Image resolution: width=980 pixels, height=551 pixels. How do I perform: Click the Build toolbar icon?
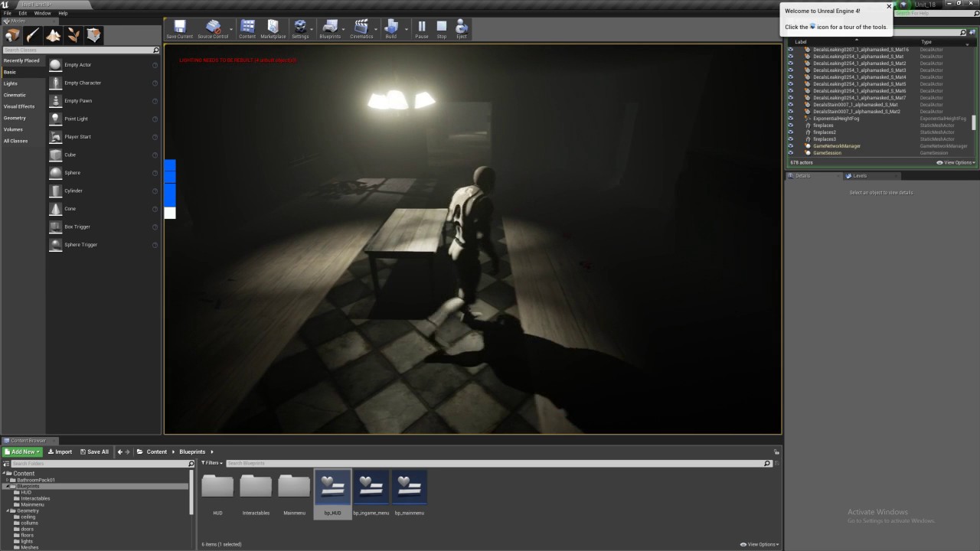pyautogui.click(x=391, y=29)
